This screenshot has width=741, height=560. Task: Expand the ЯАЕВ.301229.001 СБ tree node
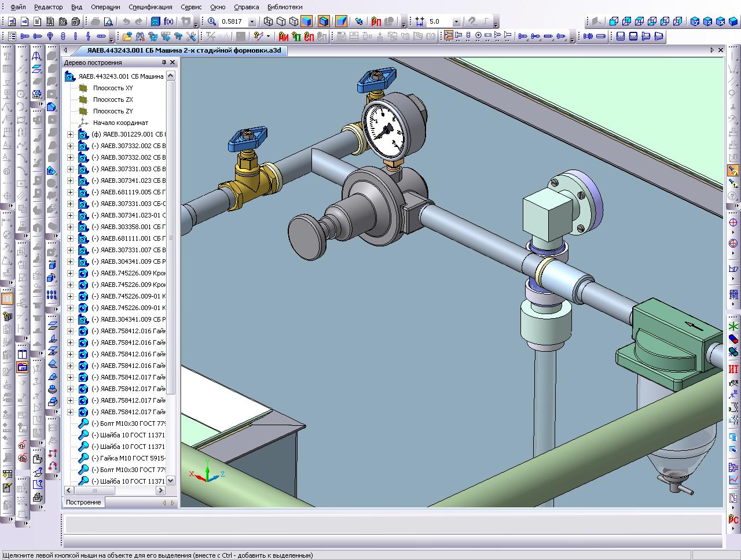(x=71, y=134)
